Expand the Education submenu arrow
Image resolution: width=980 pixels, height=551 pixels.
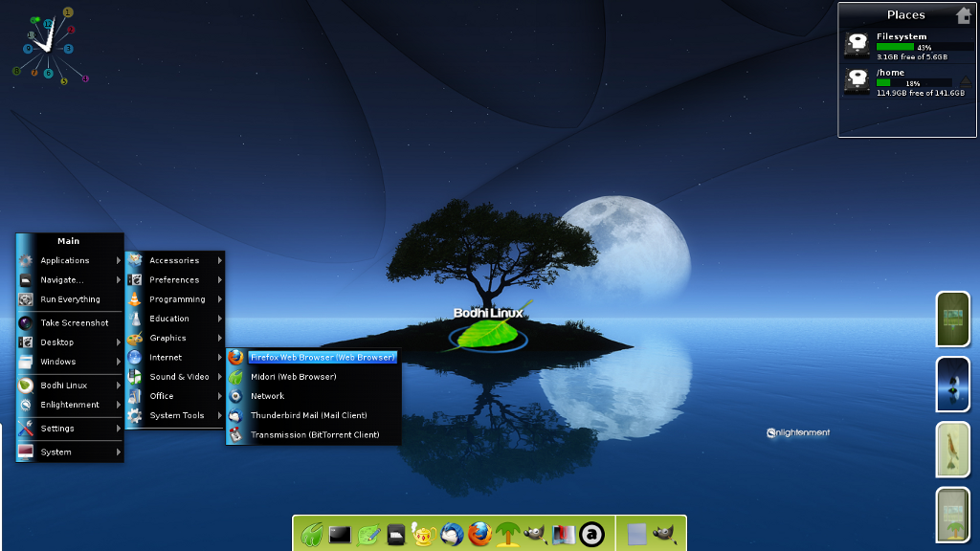[220, 319]
